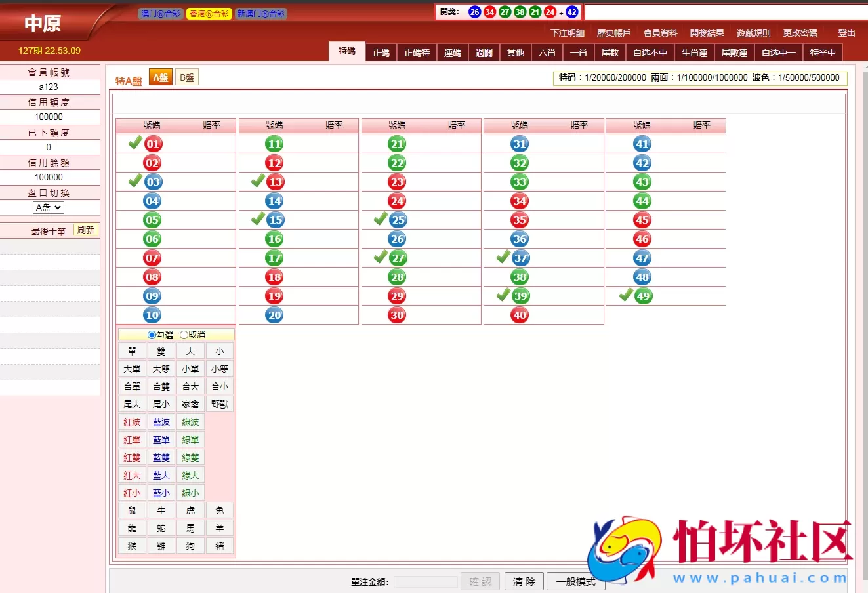This screenshot has height=593, width=868.
Task: Select number ball 11
Action: pos(275,142)
